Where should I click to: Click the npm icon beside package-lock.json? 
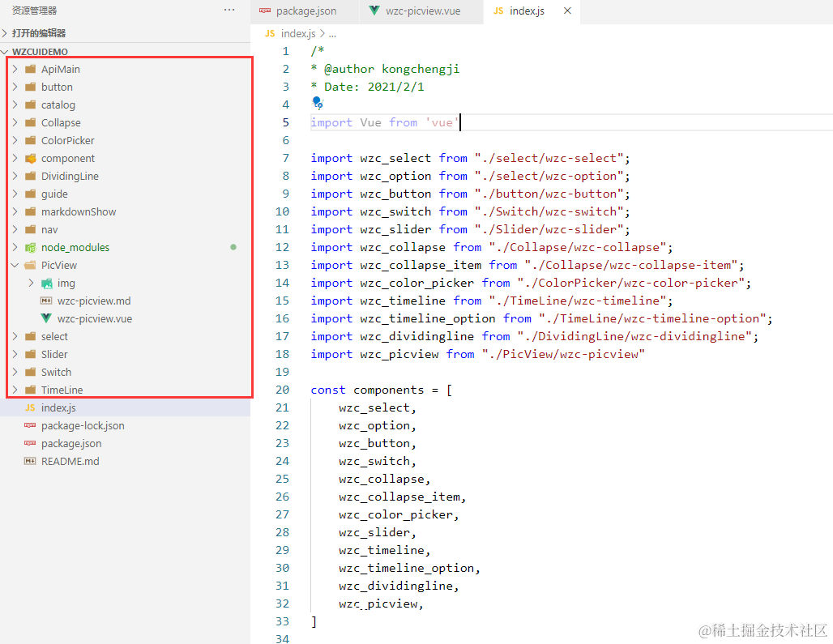[30, 425]
